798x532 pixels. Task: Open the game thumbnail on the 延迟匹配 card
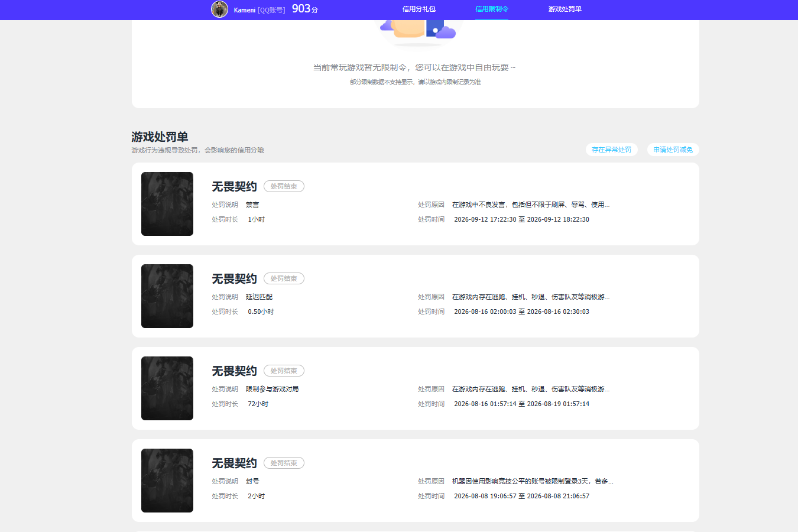tap(167, 296)
